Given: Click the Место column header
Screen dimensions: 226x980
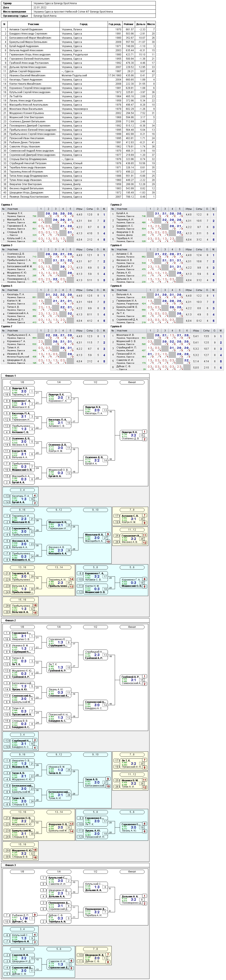Looking at the screenshot, I should 151,24.
